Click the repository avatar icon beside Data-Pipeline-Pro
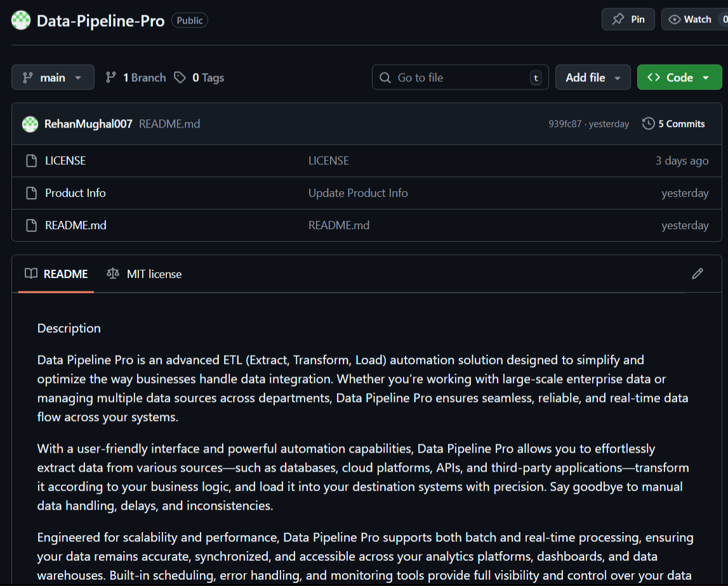 (21, 20)
